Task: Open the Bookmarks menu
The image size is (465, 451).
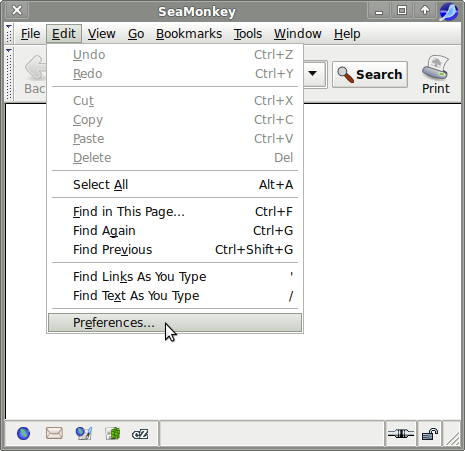Action: click(189, 34)
